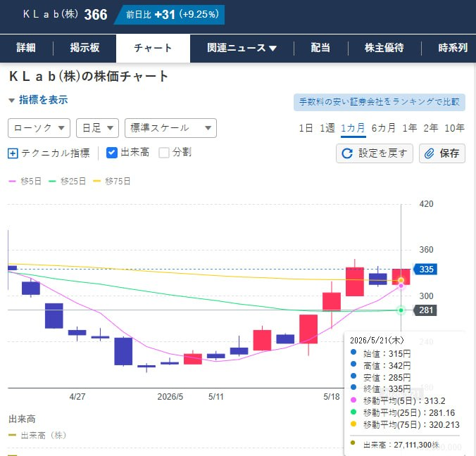Click the 4/27 date axis label
Image resolution: width=476 pixels, height=456 pixels.
point(77,396)
